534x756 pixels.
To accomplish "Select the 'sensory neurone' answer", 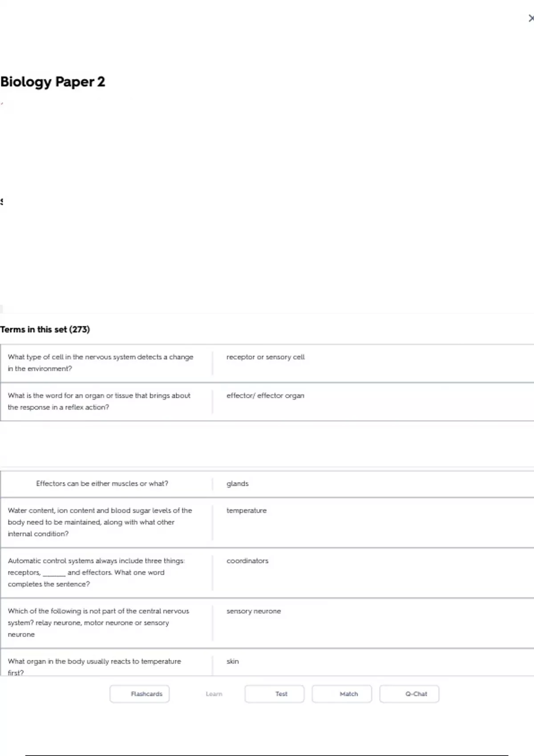I will (x=253, y=611).
